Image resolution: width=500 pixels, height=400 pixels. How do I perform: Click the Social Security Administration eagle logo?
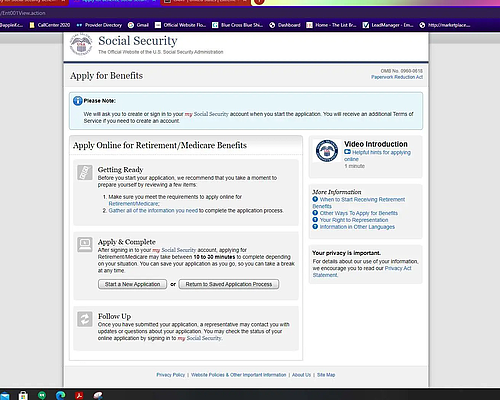click(81, 45)
